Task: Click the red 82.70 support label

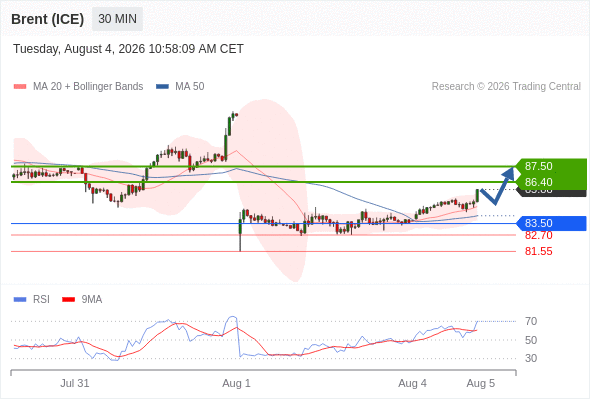Action: point(538,236)
